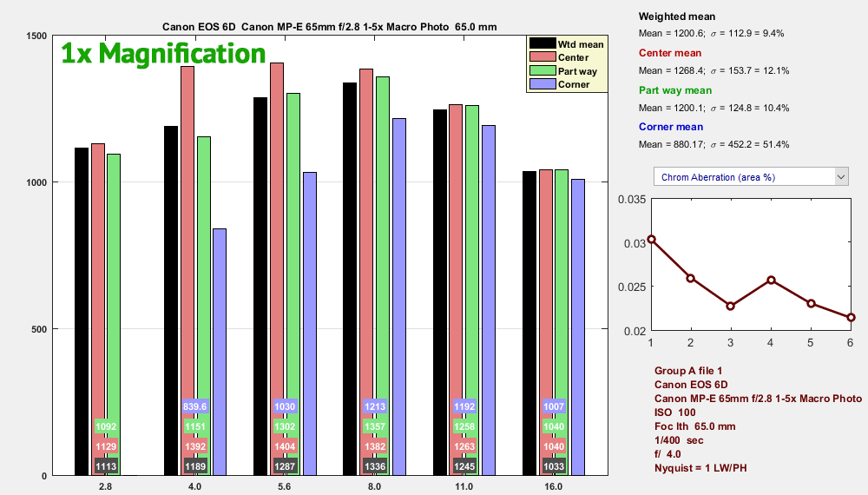
Task: Open the Chrom Aberration (area %) dropdown
Action: point(751,176)
